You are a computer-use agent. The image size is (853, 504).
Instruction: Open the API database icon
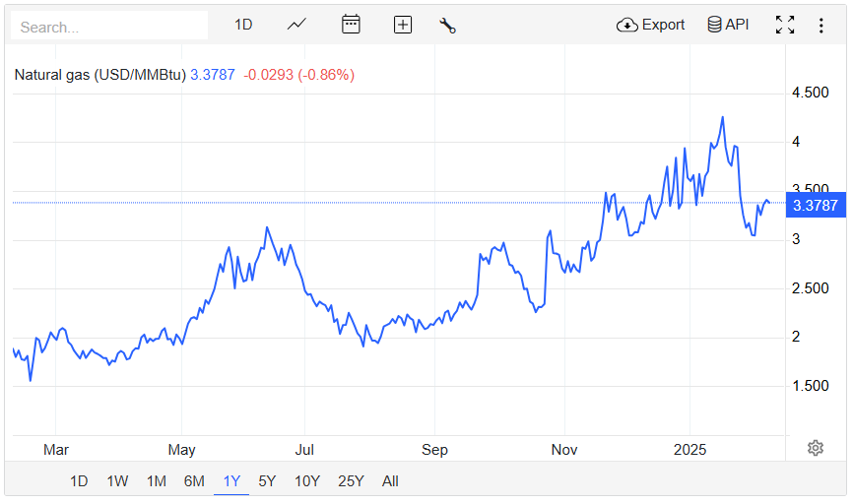(x=728, y=25)
